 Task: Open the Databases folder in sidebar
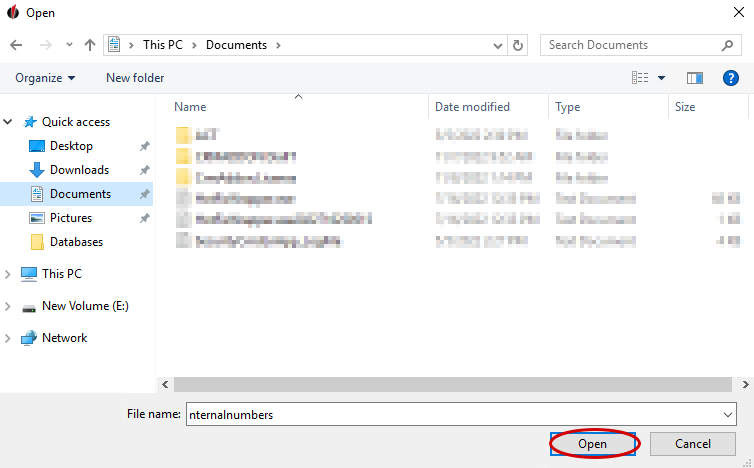coord(76,242)
